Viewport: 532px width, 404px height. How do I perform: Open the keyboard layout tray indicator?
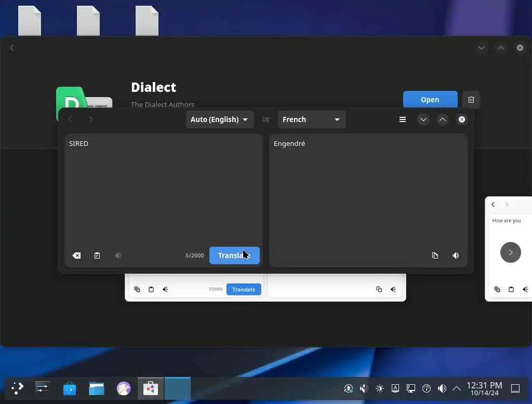click(395, 388)
